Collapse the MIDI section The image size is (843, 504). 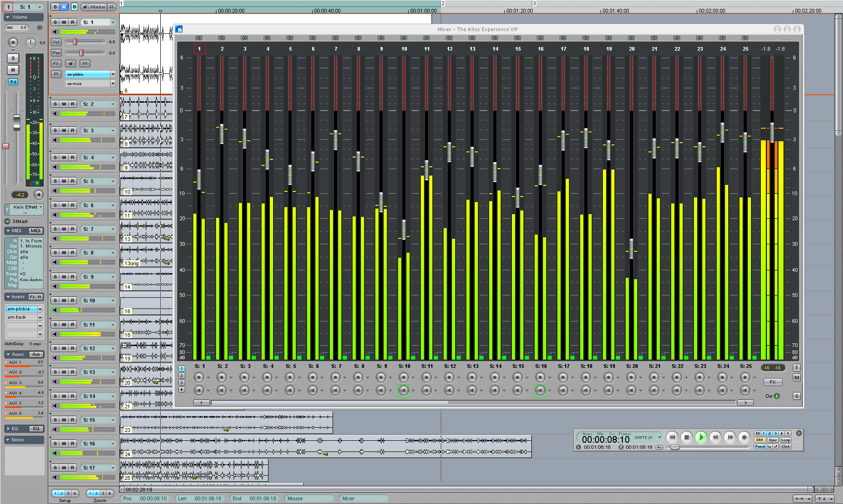8,230
